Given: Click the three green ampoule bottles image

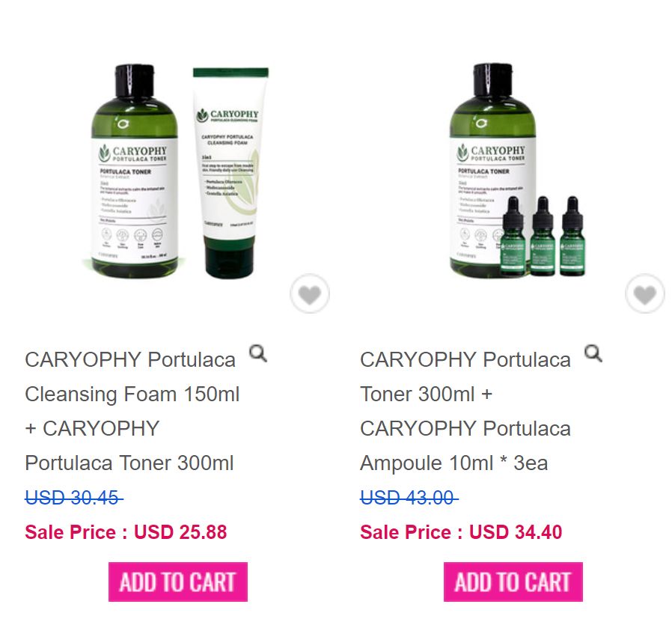Looking at the screenshot, I should click(543, 236).
